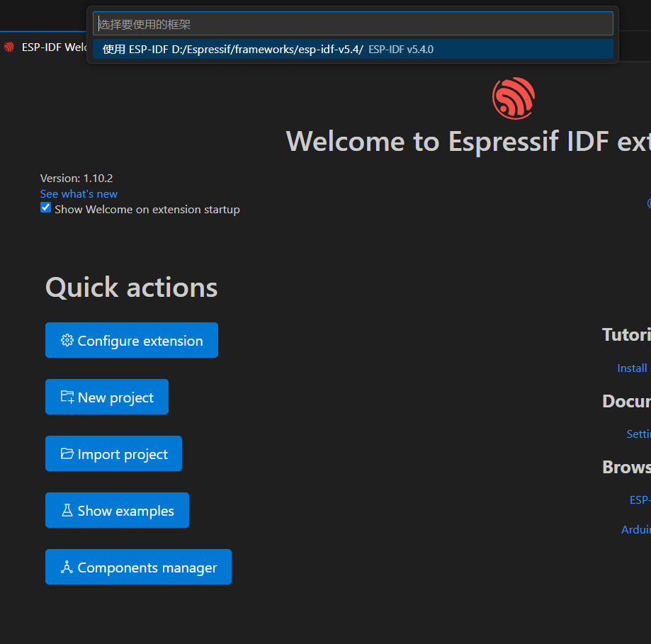Viewport: 651px width, 644px height.
Task: Click the Components manager button label
Action: 147,567
